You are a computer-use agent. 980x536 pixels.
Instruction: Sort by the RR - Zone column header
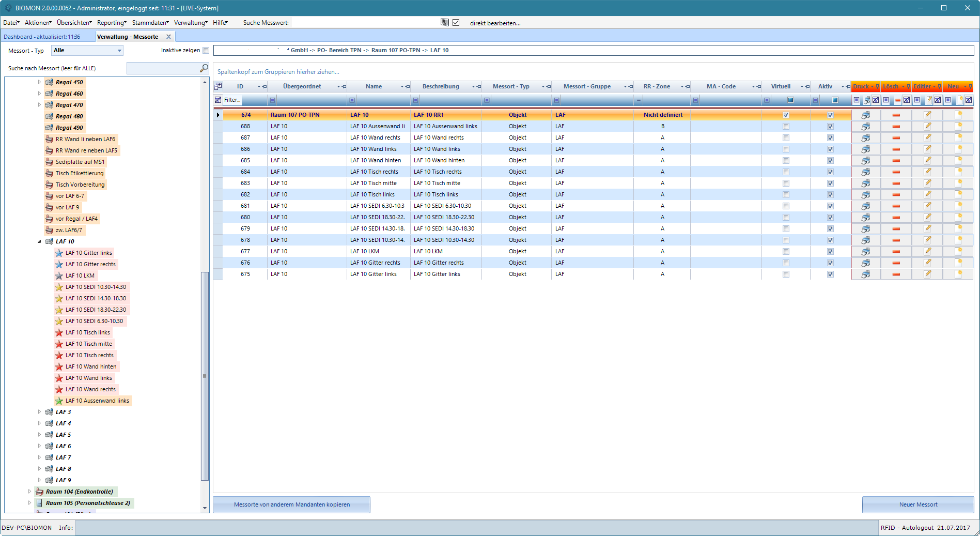[657, 86]
